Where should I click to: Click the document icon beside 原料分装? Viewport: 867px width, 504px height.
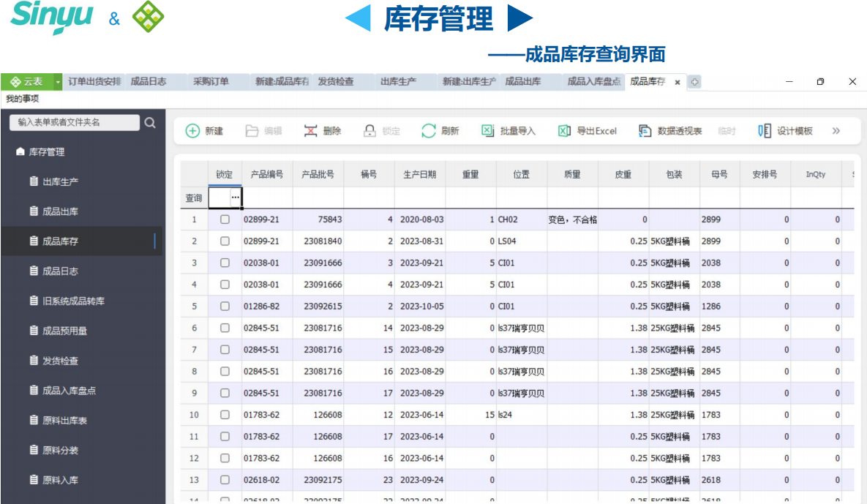34,450
